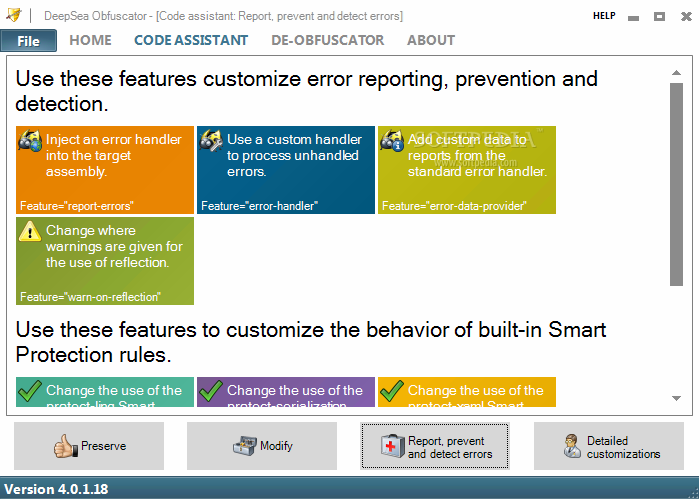Go to the ABOUT tab
This screenshot has height=500, width=700.
point(431,40)
